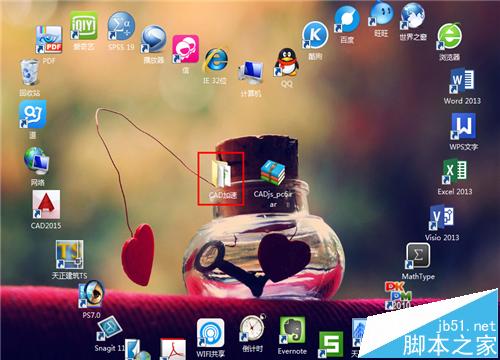Launch the Evernote elephant icon
This screenshot has height=360, width=500.
tap(292, 330)
